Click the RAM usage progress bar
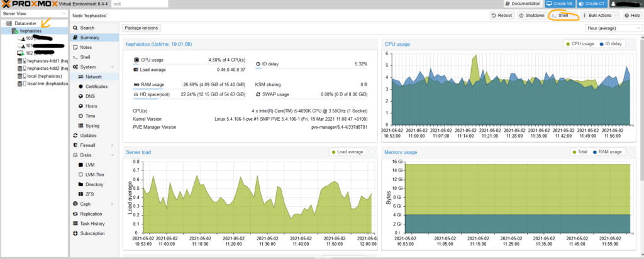This screenshot has height=259, width=644. click(x=189, y=89)
